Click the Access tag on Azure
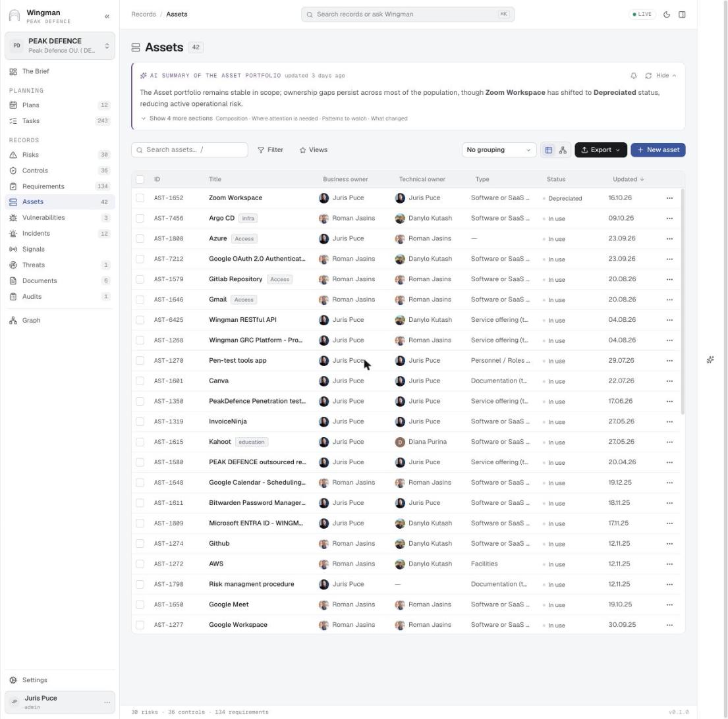Viewport: 728px width, 719px height. click(244, 239)
